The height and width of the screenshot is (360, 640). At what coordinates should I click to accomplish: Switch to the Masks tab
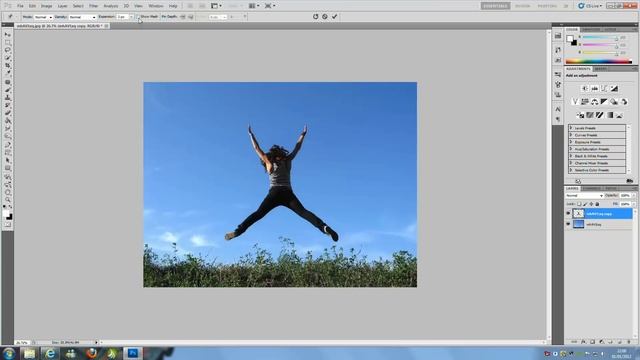(600, 69)
